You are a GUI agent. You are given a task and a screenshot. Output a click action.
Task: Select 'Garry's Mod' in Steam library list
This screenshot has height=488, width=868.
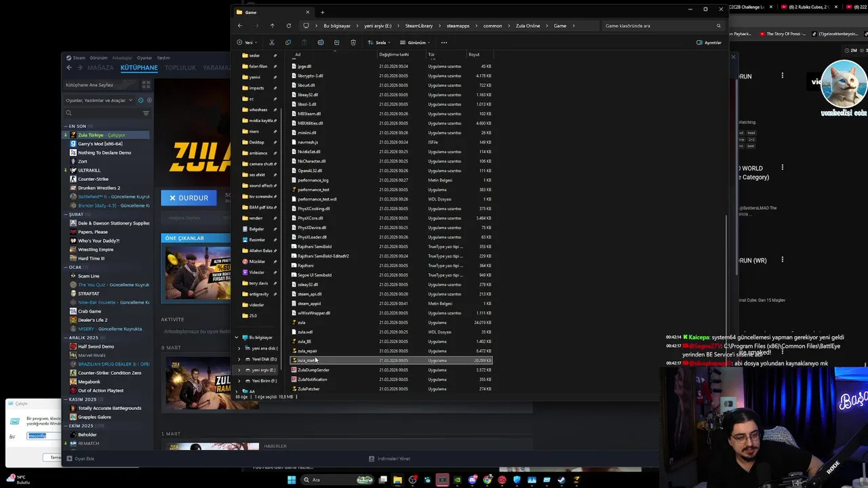(x=100, y=144)
